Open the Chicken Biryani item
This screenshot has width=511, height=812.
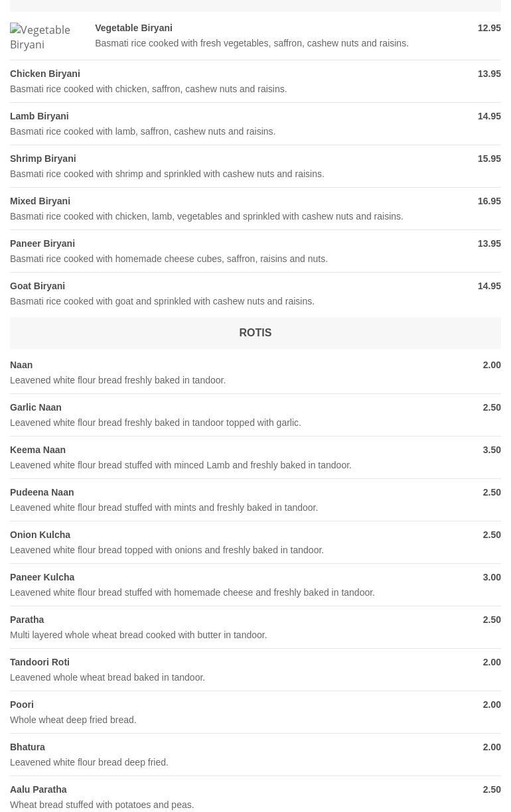[45, 74]
